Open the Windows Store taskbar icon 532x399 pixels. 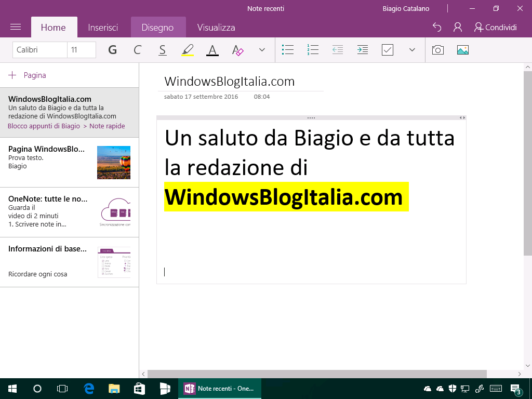139,389
